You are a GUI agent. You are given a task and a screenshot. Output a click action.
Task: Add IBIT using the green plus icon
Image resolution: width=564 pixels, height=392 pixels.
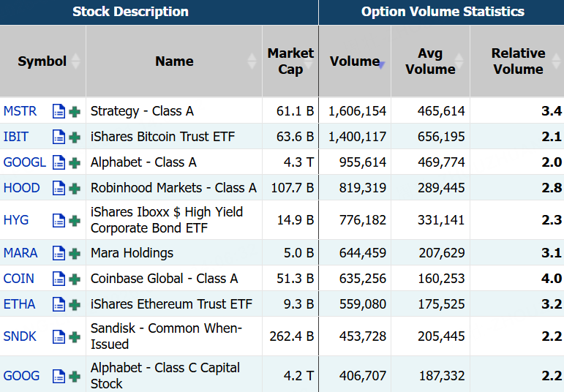pyautogui.click(x=75, y=137)
